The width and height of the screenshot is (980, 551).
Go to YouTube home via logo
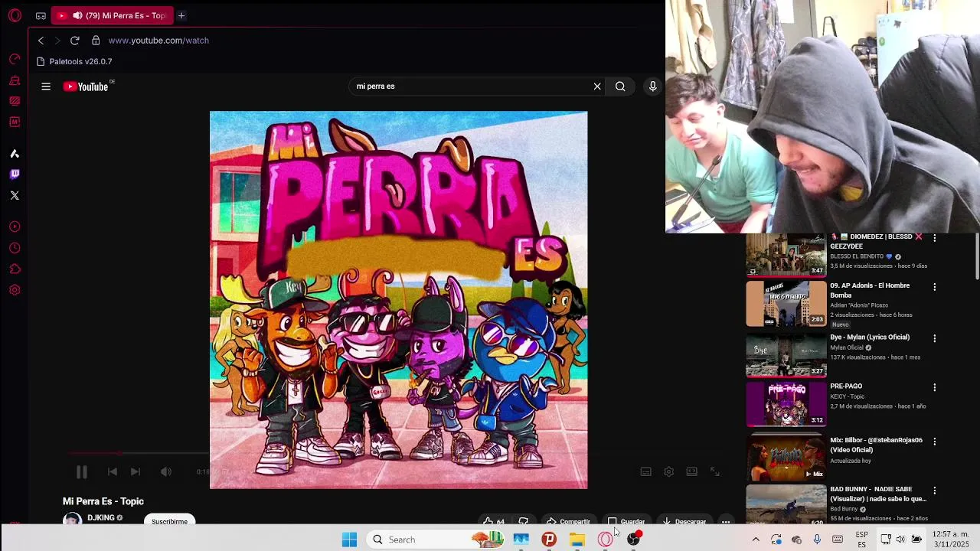point(86,86)
